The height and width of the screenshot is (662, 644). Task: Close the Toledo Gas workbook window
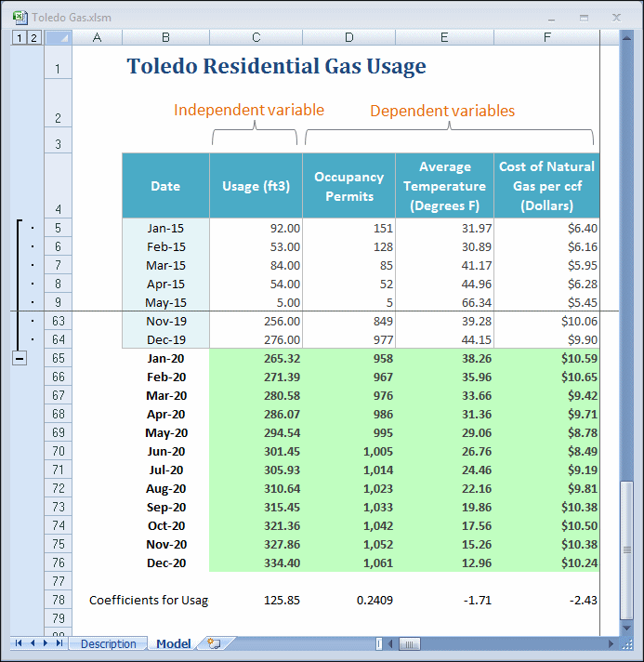point(616,18)
